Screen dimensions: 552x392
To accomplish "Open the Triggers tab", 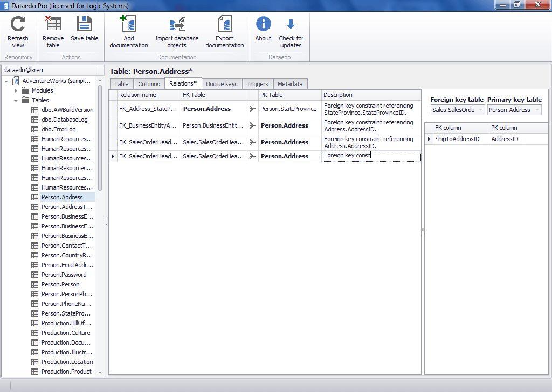I will pyautogui.click(x=258, y=84).
